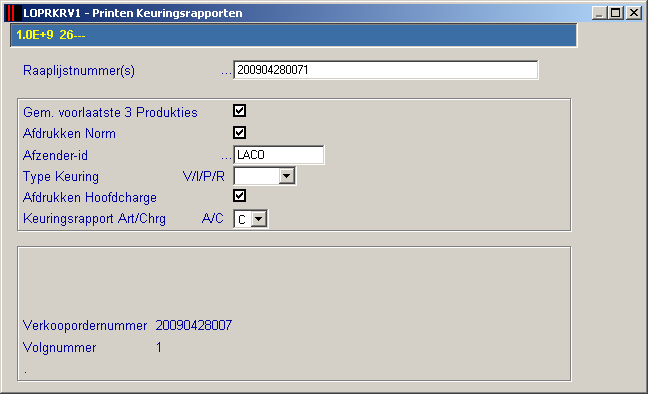Click the lookup dots before Afzender-id field
This screenshot has height=394, width=648.
coord(226,158)
